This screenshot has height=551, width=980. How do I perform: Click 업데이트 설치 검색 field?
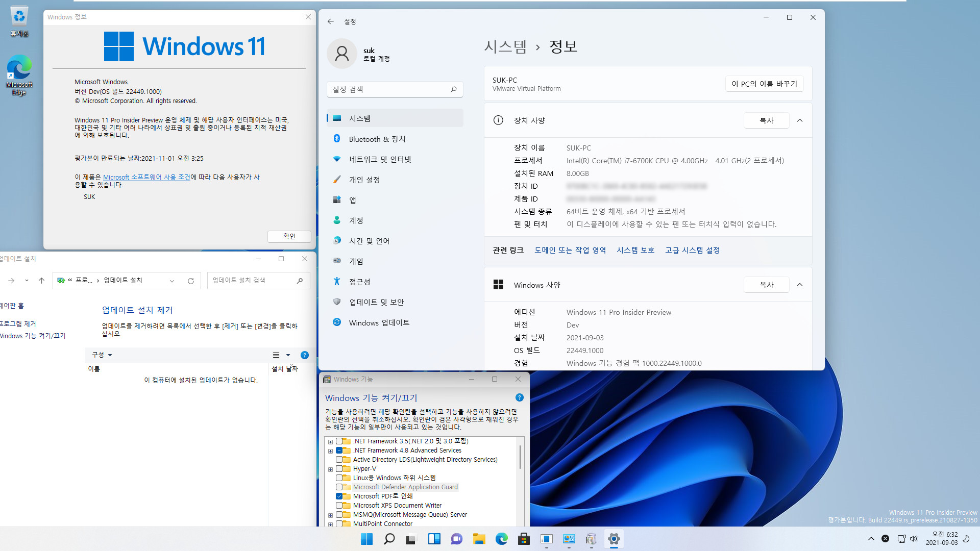[258, 281]
